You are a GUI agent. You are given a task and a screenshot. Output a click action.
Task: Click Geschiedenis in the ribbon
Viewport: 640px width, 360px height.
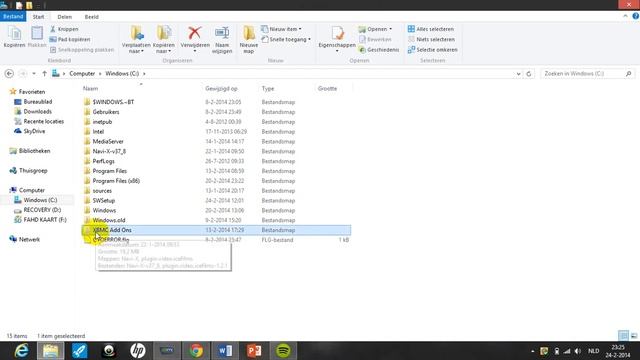pos(379,49)
